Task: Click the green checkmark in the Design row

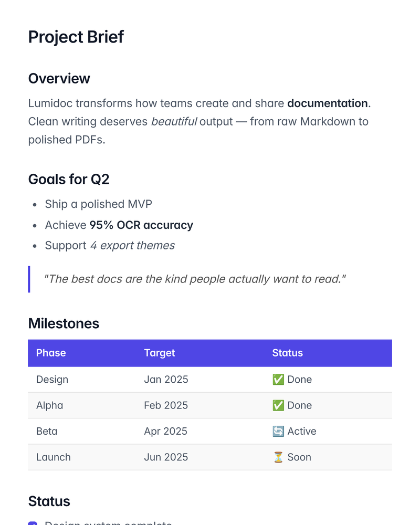Action: coord(278,380)
